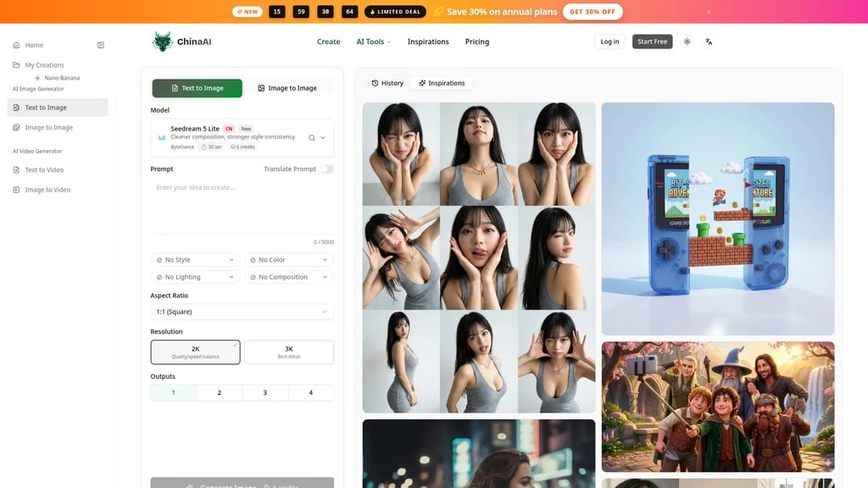The height and width of the screenshot is (488, 868).
Task: Open the Inspirations nav page
Action: tap(428, 42)
